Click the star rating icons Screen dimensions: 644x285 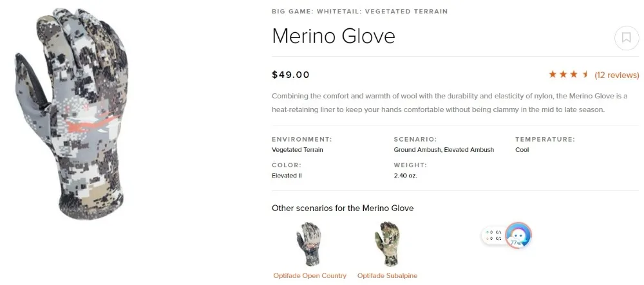click(569, 75)
